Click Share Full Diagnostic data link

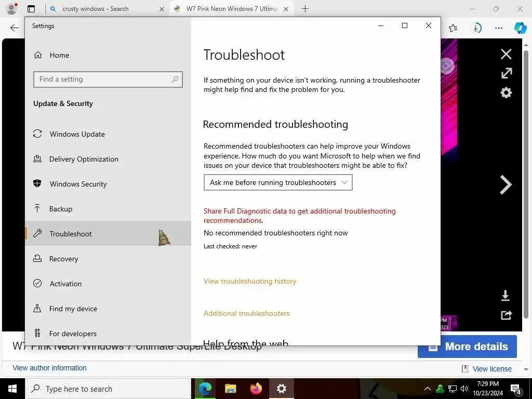pyautogui.click(x=300, y=216)
